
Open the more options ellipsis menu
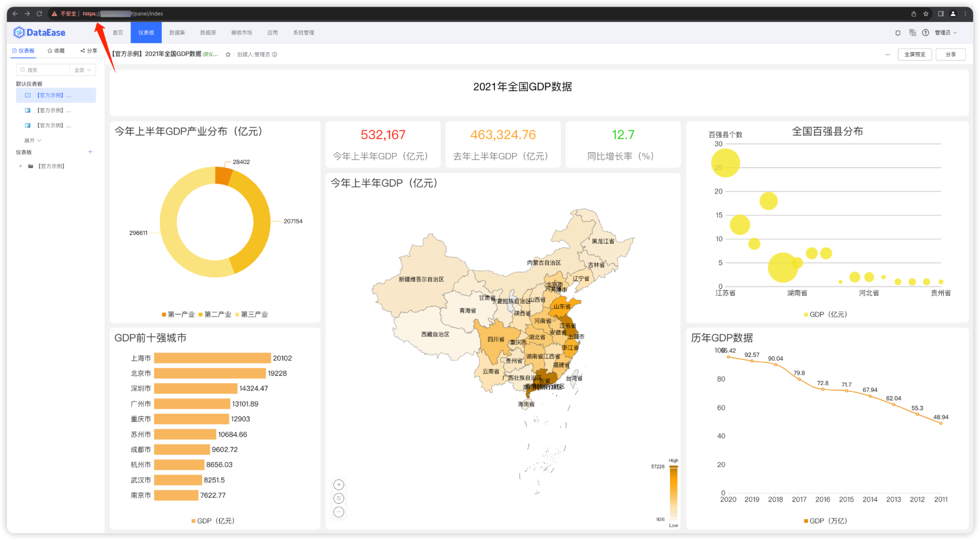(x=888, y=54)
